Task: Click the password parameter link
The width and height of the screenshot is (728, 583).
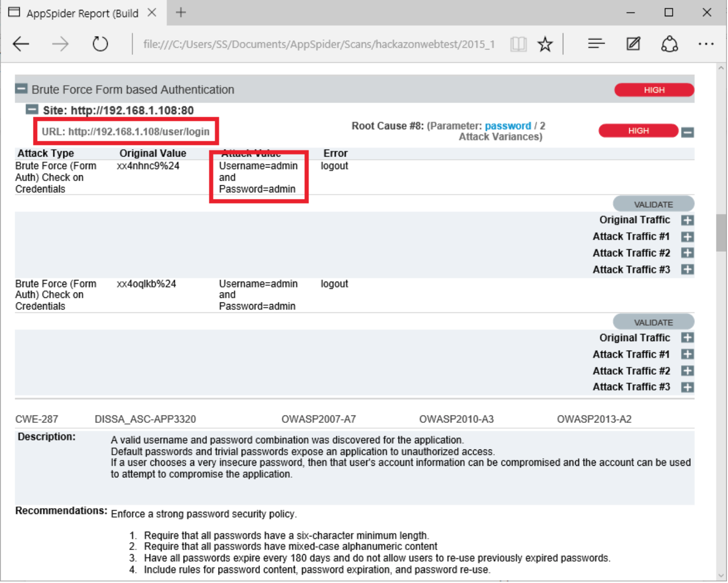Action: coord(507,126)
